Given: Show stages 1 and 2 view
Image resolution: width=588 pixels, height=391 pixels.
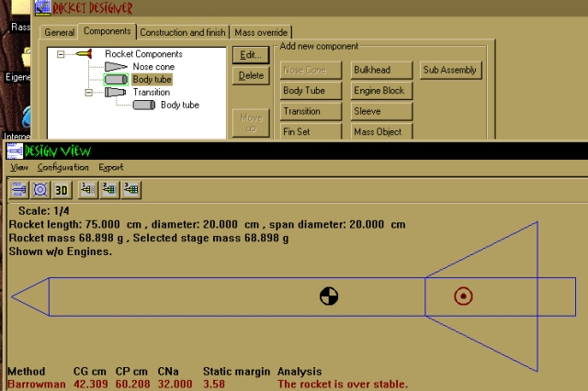Looking at the screenshot, I should pyautogui.click(x=109, y=189).
